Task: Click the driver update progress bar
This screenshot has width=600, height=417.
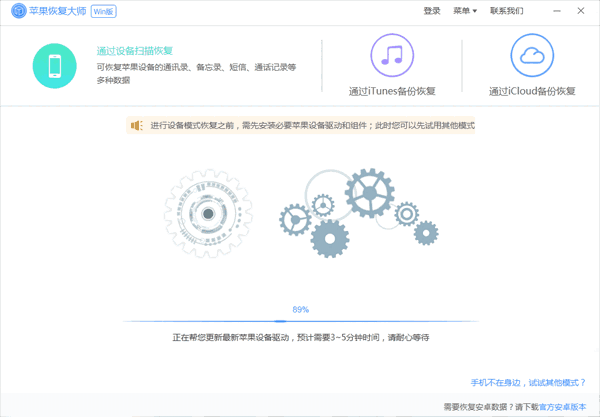Action: tap(300, 321)
